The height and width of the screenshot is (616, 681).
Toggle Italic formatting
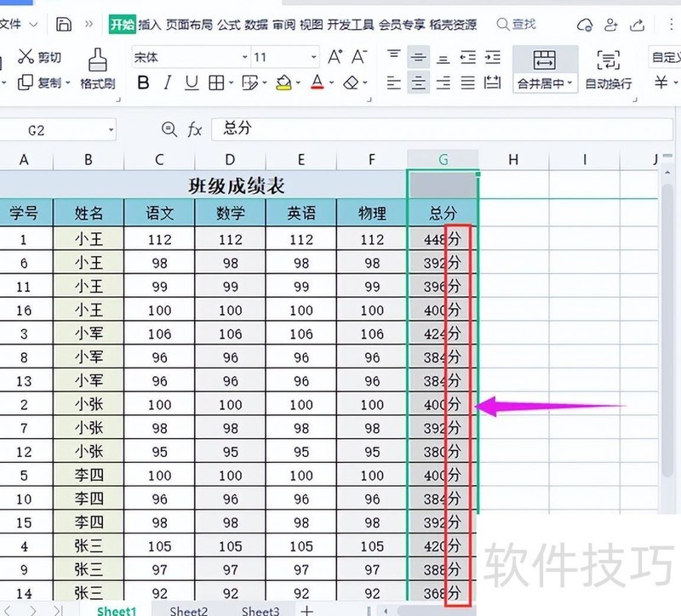(x=168, y=82)
